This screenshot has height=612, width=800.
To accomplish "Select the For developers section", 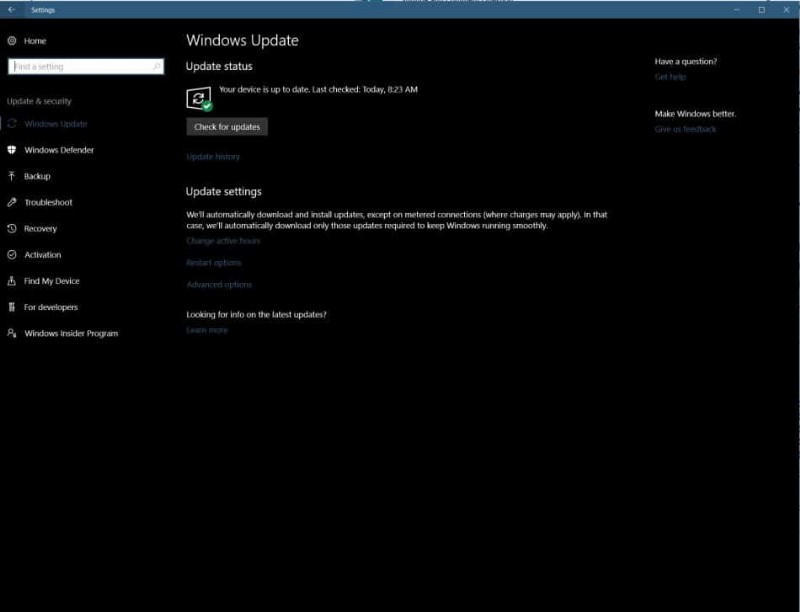I will [x=50, y=307].
